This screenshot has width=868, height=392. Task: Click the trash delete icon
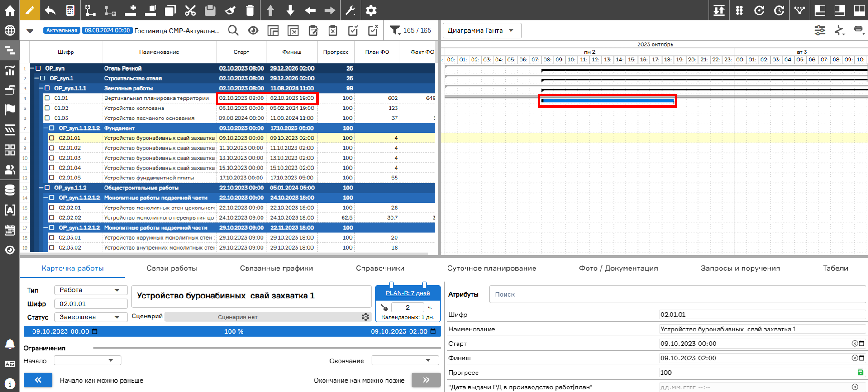pos(250,10)
